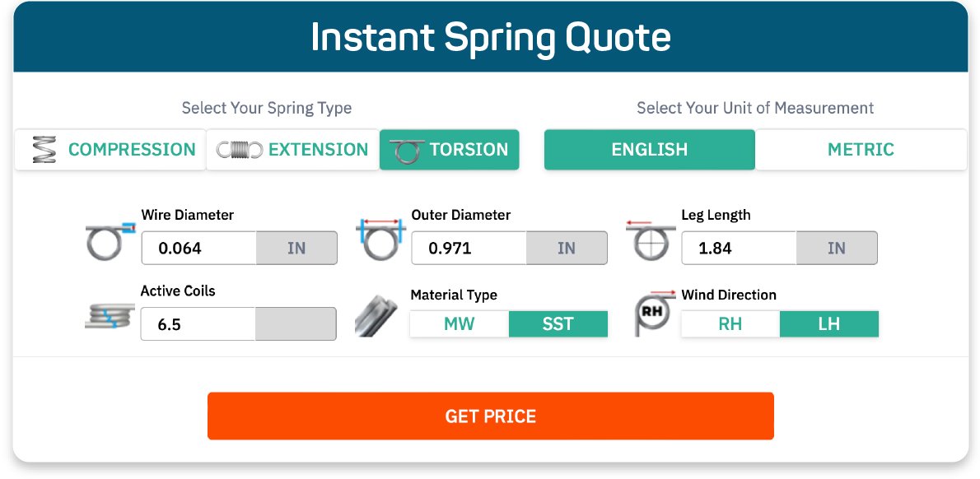Edit the Outer Diameter value field

coord(469,249)
